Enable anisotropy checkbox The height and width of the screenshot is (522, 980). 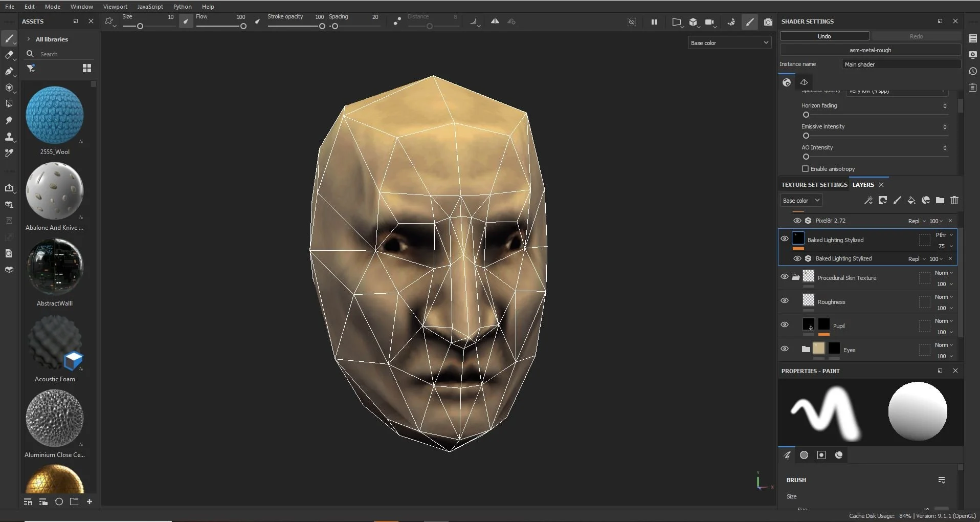pyautogui.click(x=805, y=169)
